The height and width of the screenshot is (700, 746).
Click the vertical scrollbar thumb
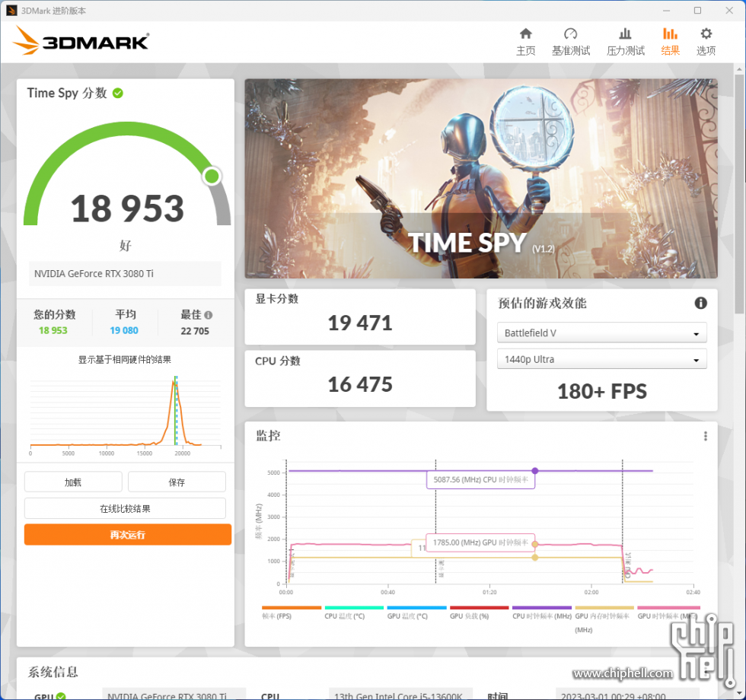[x=739, y=195]
